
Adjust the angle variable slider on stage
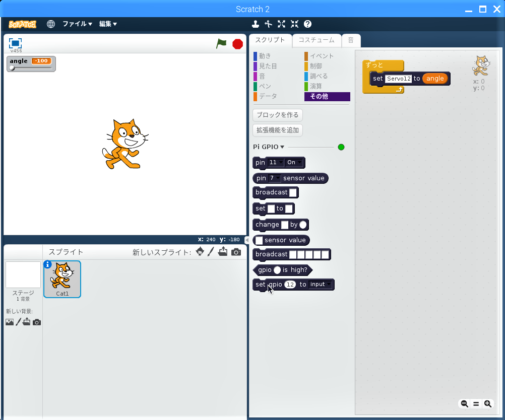coord(31,68)
